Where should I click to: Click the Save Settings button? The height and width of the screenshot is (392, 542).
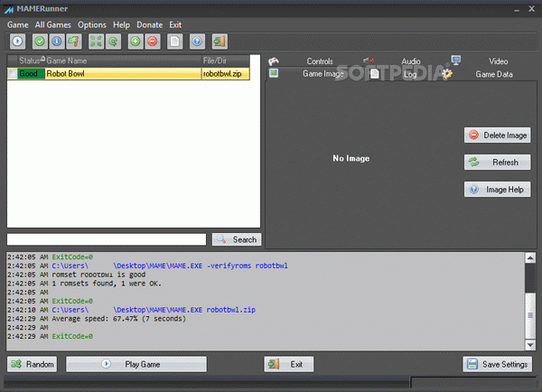click(x=498, y=364)
